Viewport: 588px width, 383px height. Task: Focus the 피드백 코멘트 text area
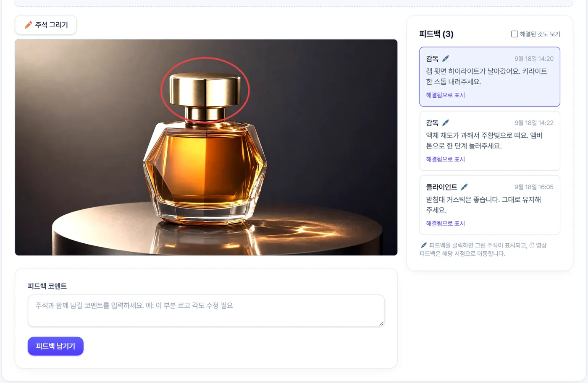point(206,311)
